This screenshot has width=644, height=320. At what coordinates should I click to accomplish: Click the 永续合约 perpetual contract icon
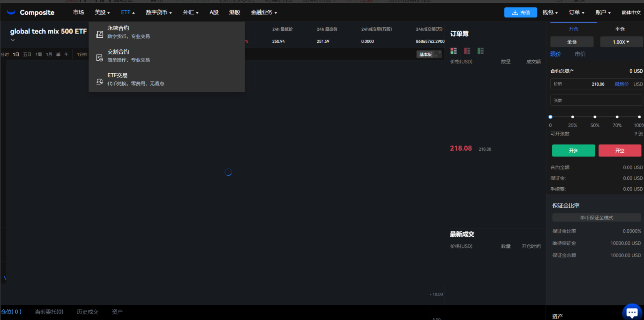100,34
